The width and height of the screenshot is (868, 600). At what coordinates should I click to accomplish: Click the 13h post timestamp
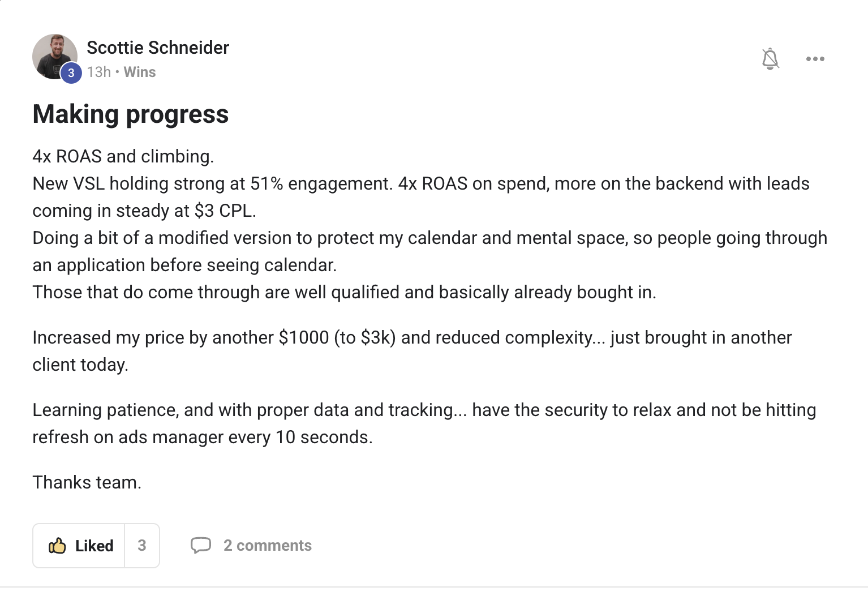point(98,72)
